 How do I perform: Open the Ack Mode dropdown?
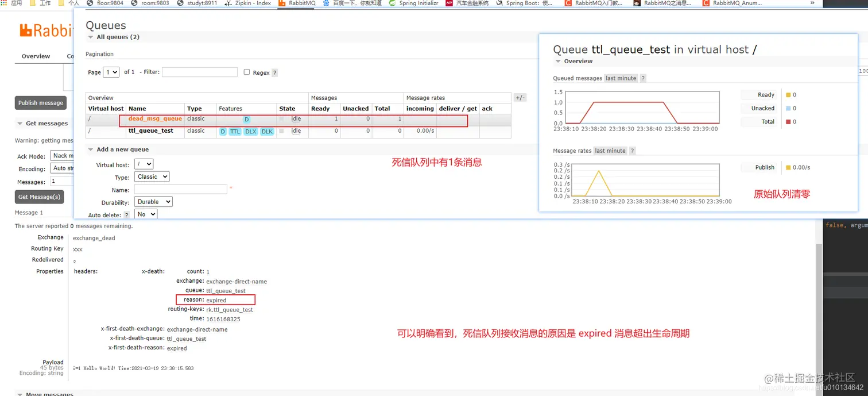pos(62,156)
